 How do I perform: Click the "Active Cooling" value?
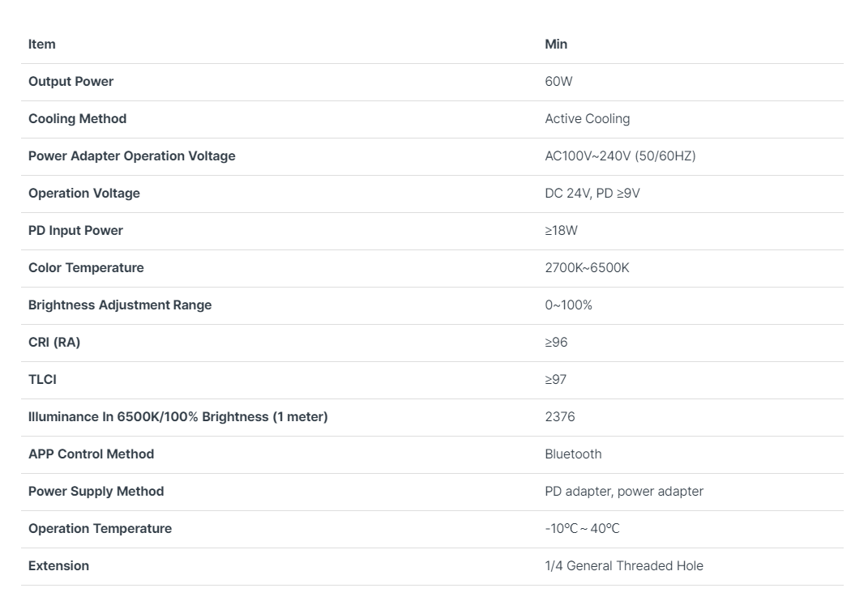(x=587, y=119)
